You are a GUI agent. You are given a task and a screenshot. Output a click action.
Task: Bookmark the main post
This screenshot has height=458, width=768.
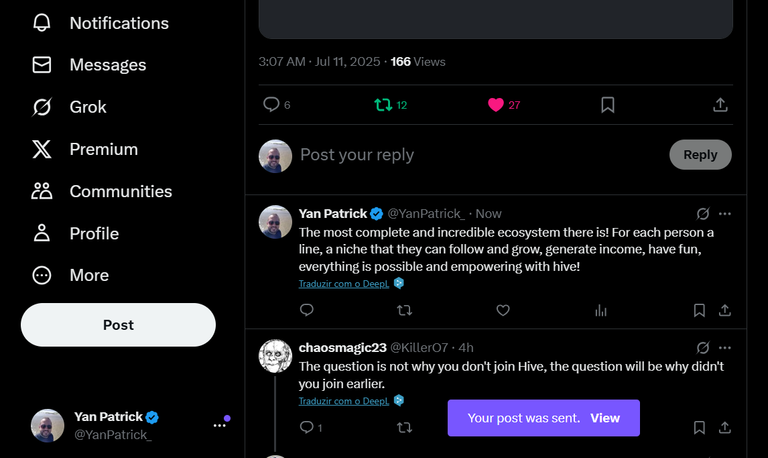click(x=608, y=105)
